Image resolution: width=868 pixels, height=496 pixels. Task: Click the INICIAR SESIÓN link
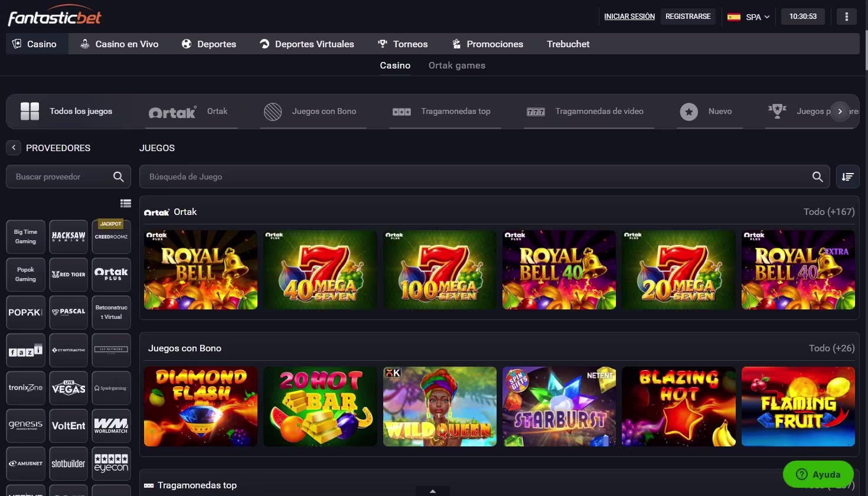pyautogui.click(x=629, y=17)
